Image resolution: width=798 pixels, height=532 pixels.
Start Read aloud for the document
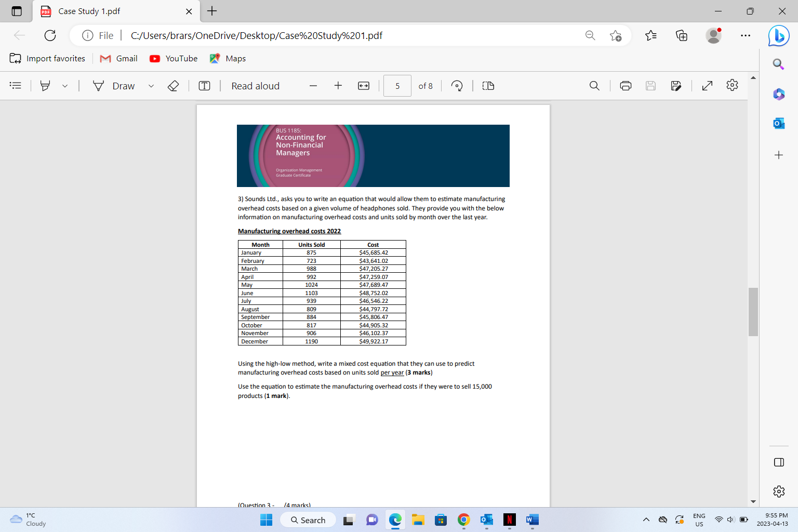pos(255,85)
